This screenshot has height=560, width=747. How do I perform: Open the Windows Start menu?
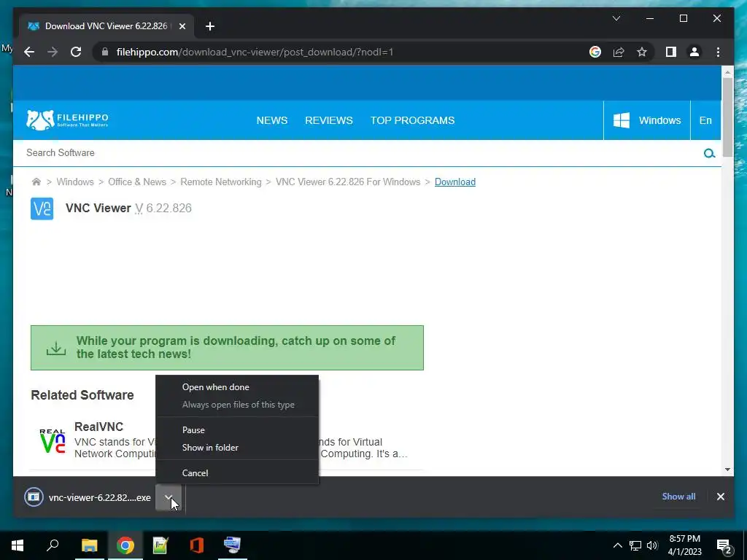pyautogui.click(x=18, y=545)
